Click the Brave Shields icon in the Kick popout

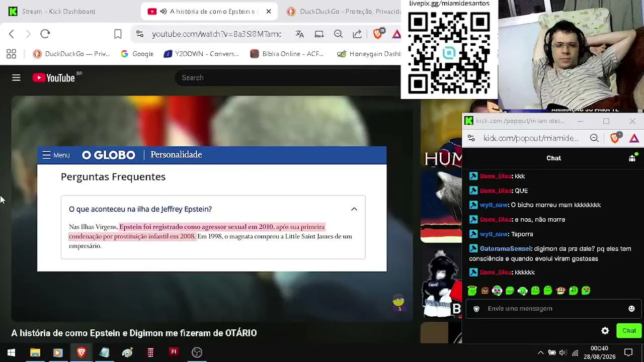pos(615,138)
